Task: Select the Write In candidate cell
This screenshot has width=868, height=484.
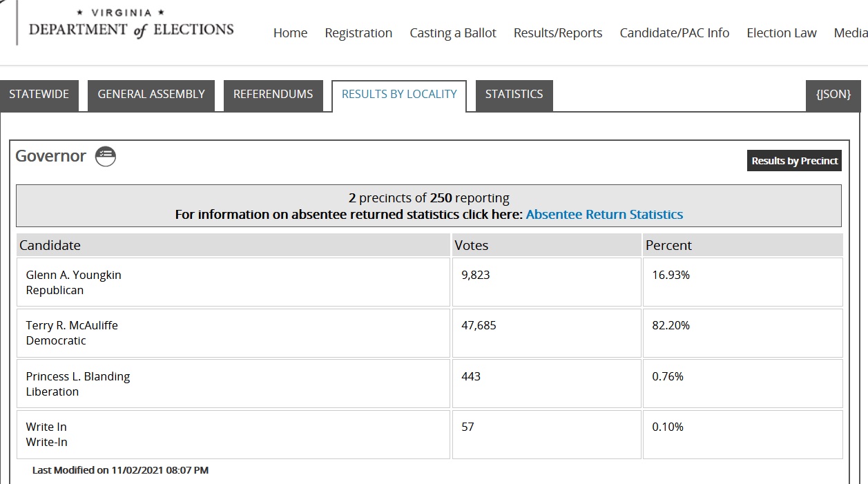Action: [x=233, y=434]
